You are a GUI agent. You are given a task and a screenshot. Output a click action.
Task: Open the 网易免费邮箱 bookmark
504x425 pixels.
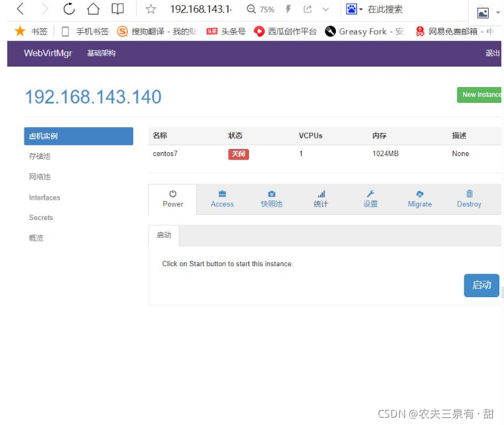coord(454,32)
